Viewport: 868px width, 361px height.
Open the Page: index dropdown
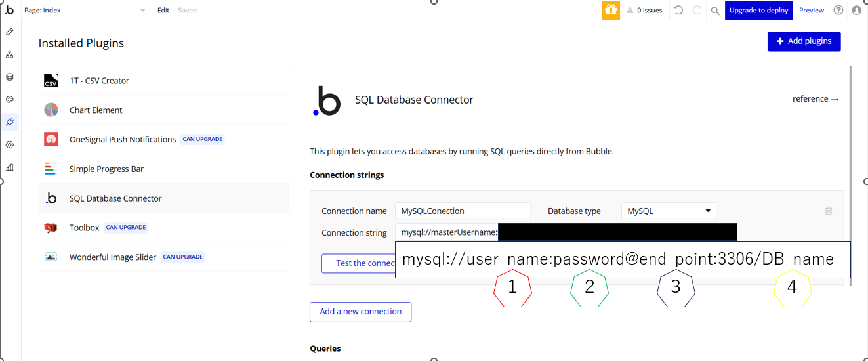(85, 10)
